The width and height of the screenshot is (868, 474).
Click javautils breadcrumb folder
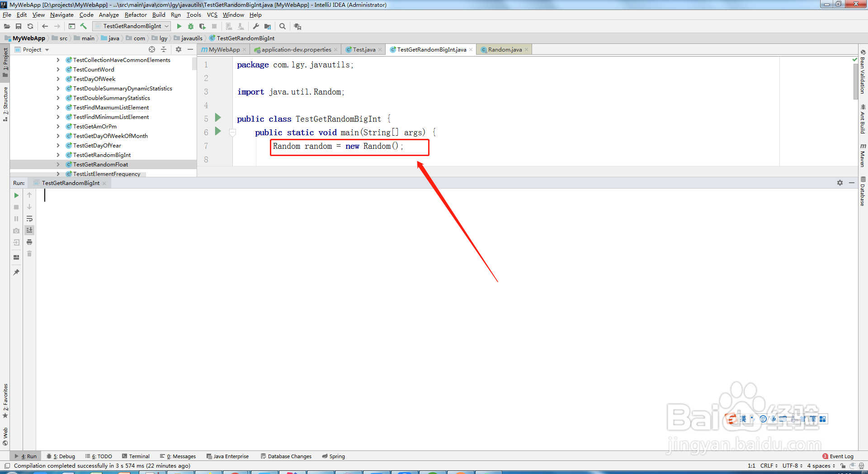[188, 38]
